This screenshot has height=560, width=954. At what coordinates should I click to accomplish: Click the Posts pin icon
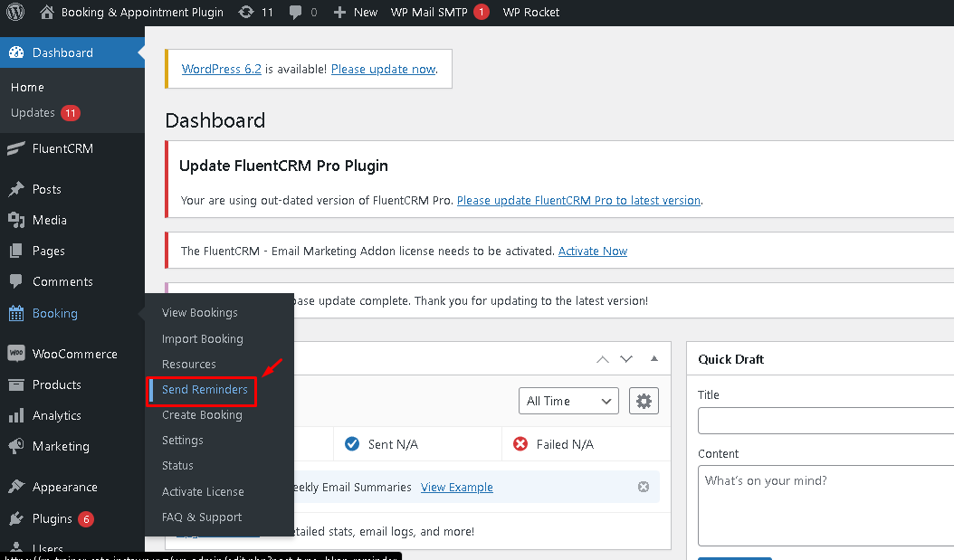pyautogui.click(x=16, y=189)
